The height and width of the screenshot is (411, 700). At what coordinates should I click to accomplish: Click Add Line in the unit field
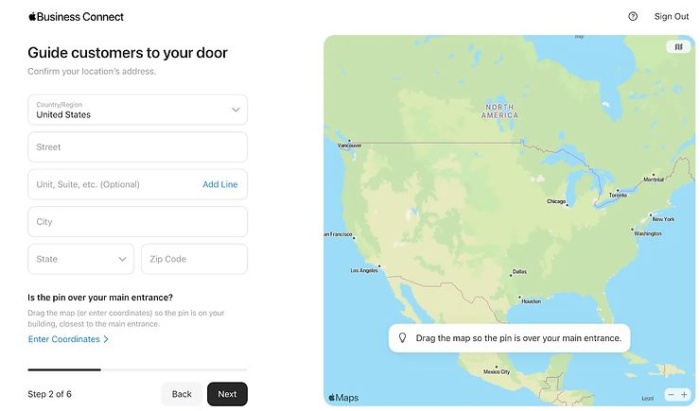pyautogui.click(x=220, y=184)
